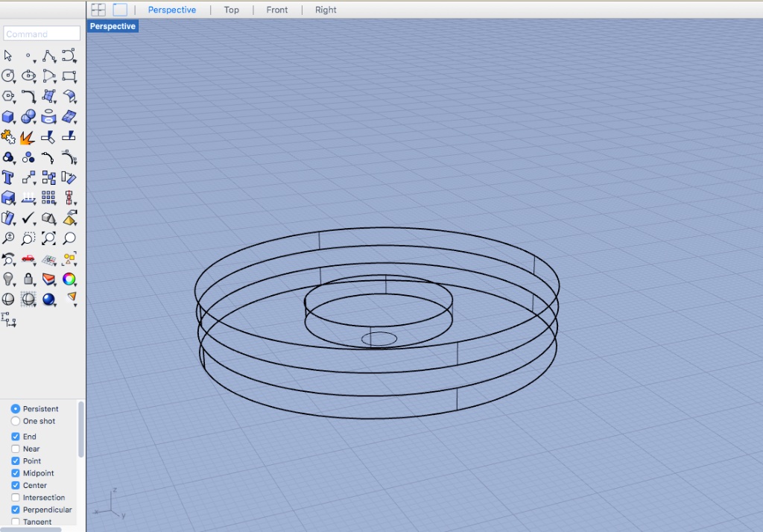Select the Text object T tool
Viewport: 763px width, 532px height.
(7, 177)
